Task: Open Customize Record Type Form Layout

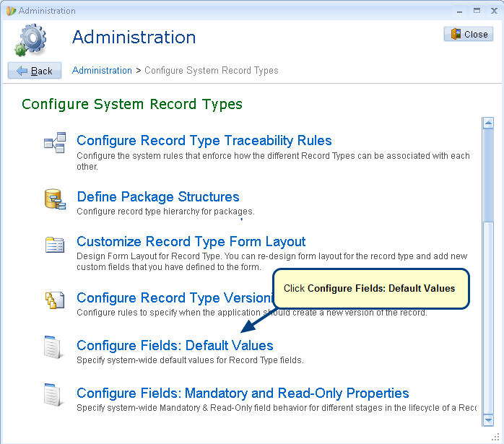Action: (191, 242)
